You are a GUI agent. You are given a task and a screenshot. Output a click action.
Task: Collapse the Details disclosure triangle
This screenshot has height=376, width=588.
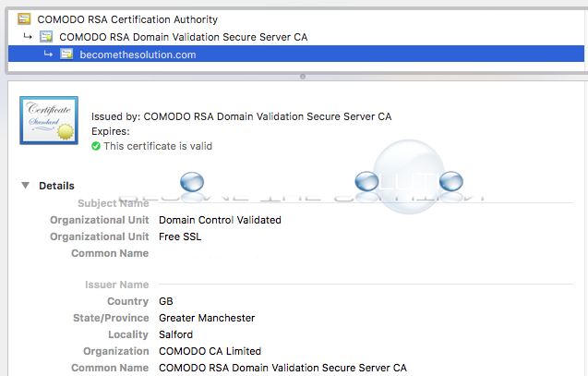(26, 186)
